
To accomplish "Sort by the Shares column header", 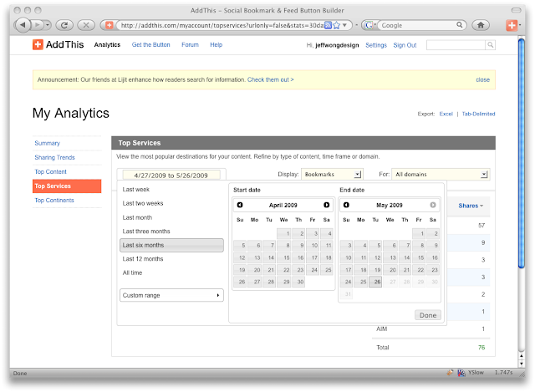I will point(471,205).
